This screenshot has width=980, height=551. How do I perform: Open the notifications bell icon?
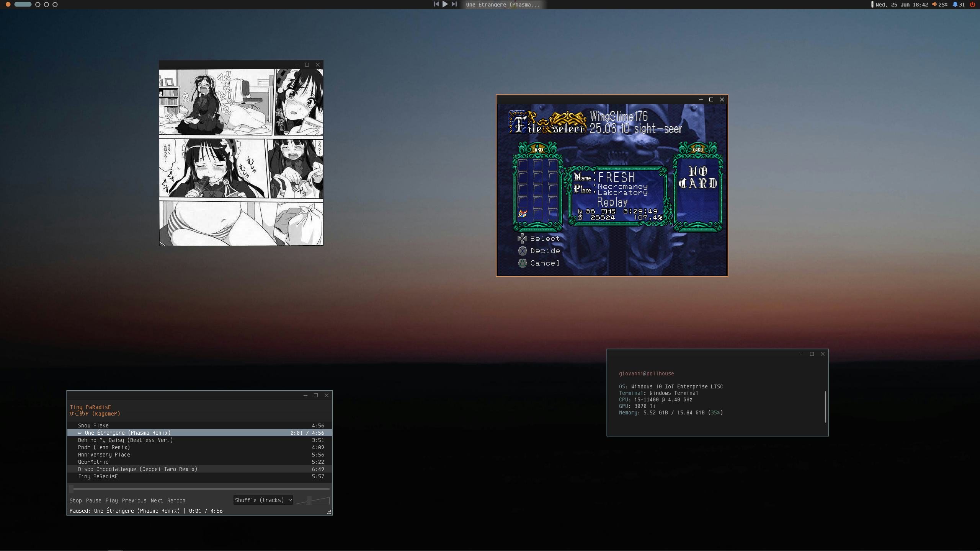(x=955, y=5)
